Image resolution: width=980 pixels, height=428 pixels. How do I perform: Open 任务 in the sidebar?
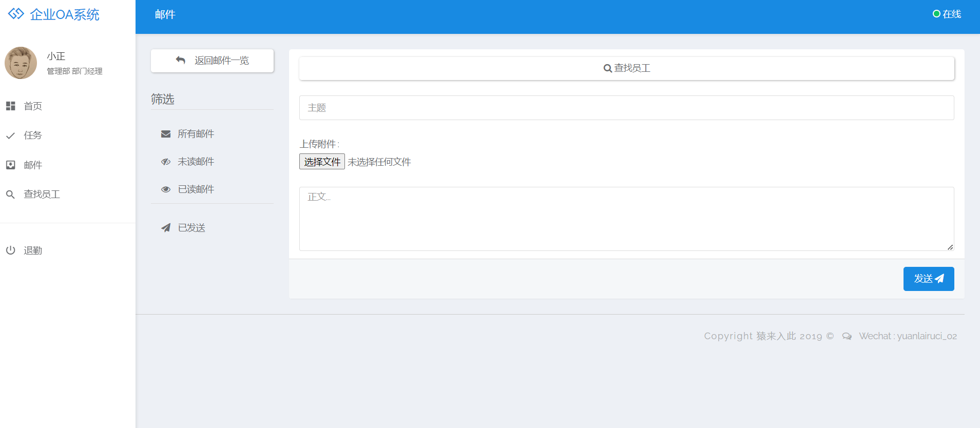(33, 135)
